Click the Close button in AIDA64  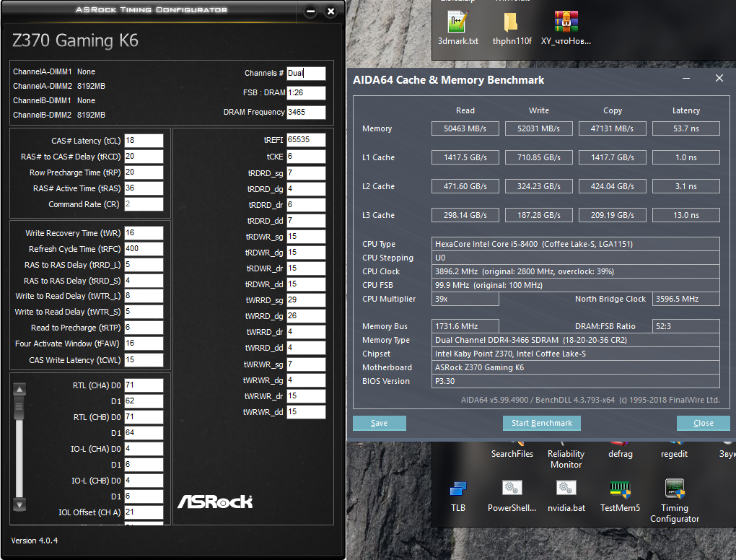click(x=703, y=423)
